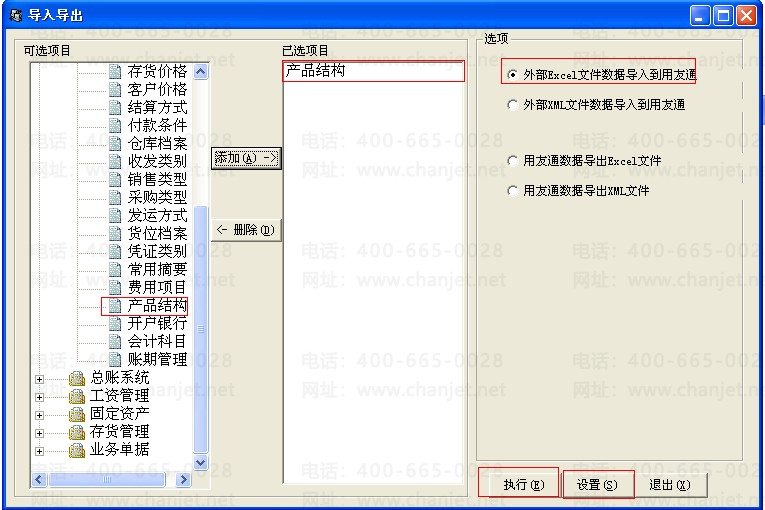The image size is (765, 510).
Task: Click the 添加(A) -> button
Action: pyautogui.click(x=246, y=158)
